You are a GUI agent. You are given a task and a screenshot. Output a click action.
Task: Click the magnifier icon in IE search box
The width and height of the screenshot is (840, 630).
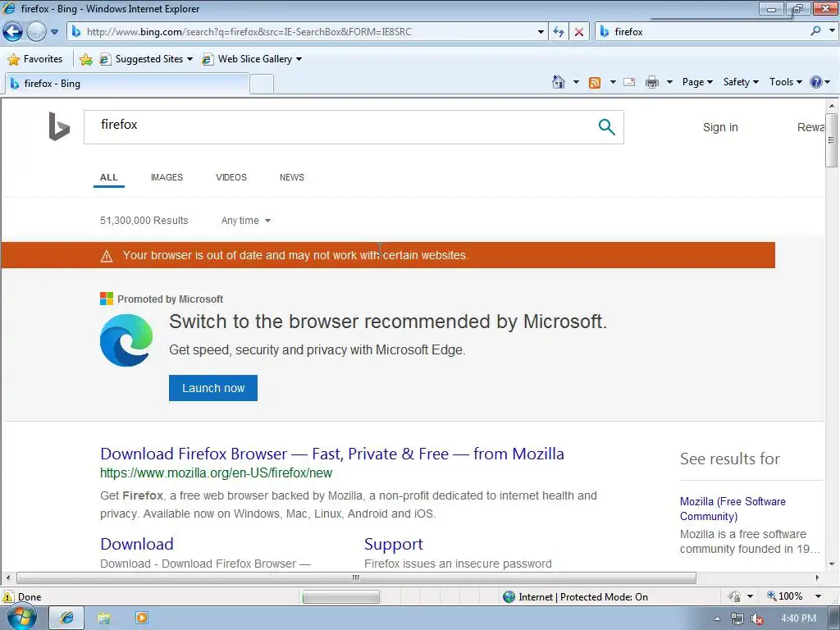tap(815, 31)
